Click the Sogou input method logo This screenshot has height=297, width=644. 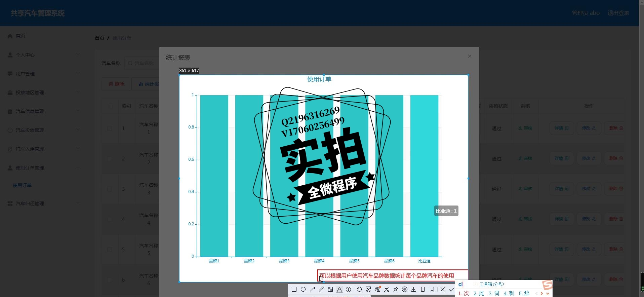(x=547, y=285)
